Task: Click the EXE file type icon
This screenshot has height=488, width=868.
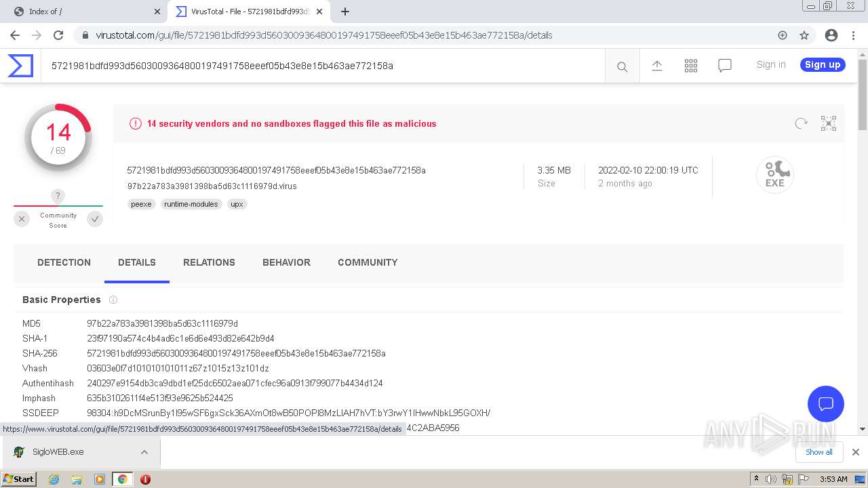Action: [775, 174]
